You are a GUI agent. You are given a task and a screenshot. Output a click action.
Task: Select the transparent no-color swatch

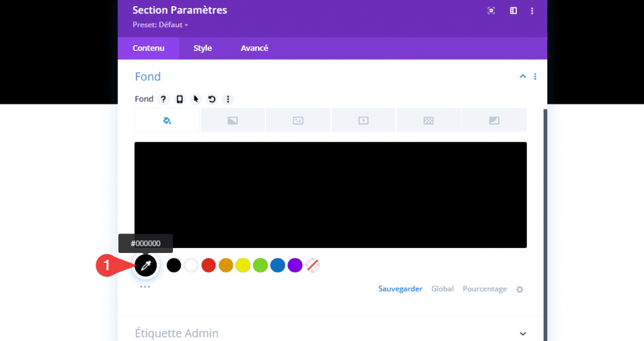[313, 266]
